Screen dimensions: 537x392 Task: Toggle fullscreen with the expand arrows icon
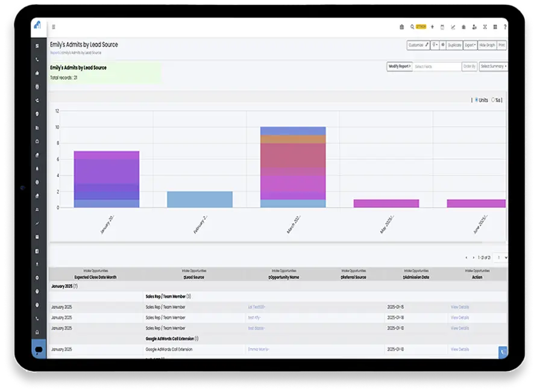click(x=485, y=26)
